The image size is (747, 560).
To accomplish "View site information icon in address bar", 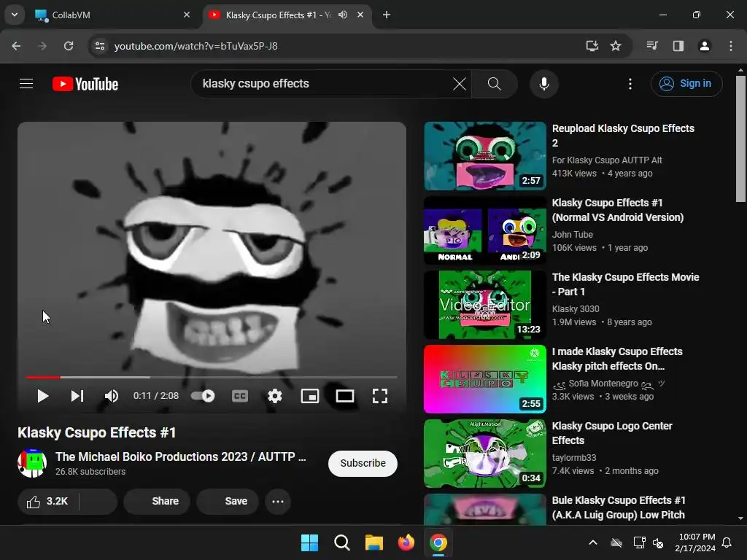I will [100, 46].
